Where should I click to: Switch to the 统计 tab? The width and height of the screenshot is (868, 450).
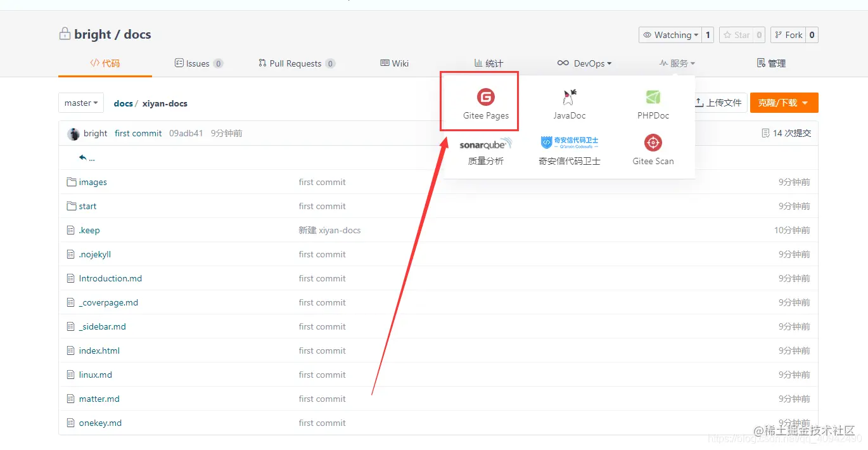point(488,63)
